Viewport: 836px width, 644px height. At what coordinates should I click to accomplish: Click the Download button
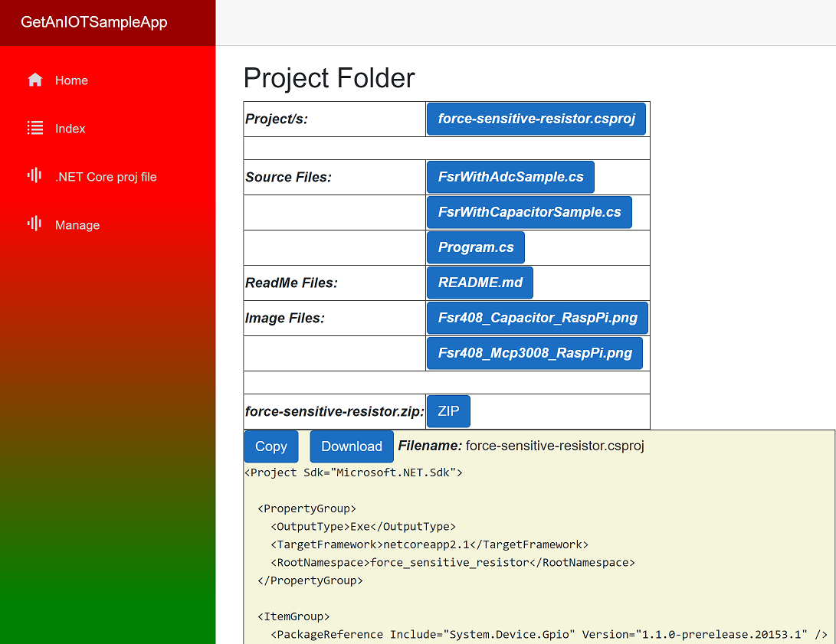[352, 446]
